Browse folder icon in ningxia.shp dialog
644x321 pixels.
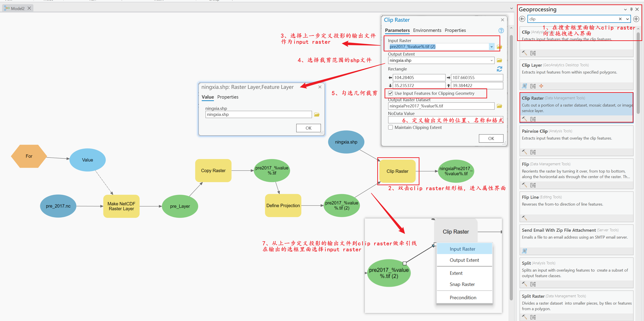point(317,115)
